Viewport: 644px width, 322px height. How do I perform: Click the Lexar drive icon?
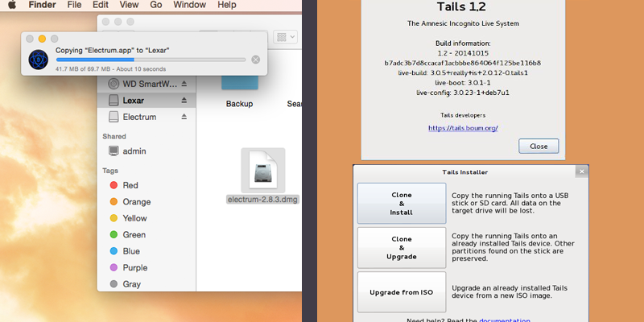click(x=114, y=100)
